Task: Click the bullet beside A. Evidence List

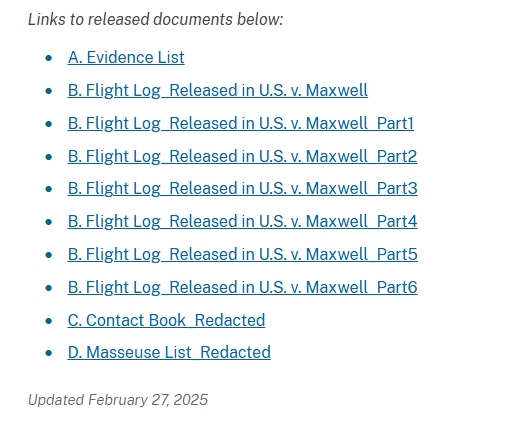Action: [x=49, y=58]
